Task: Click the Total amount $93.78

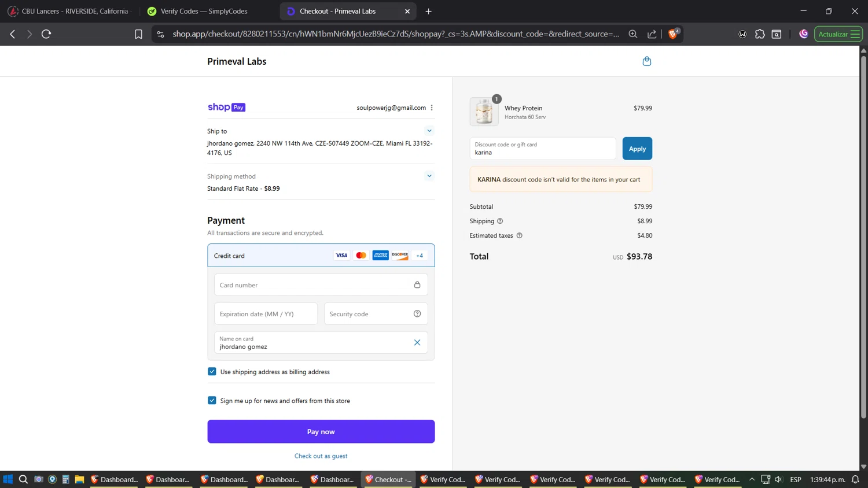Action: click(x=639, y=256)
